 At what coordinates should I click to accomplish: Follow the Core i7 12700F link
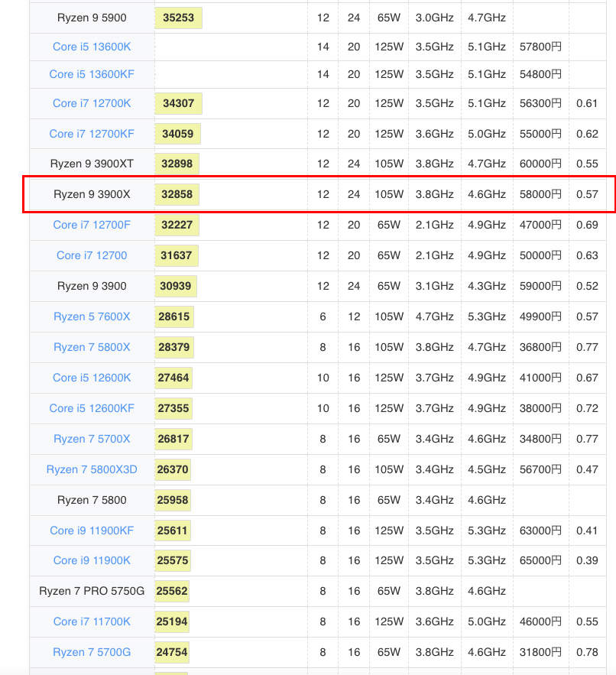pyautogui.click(x=92, y=225)
